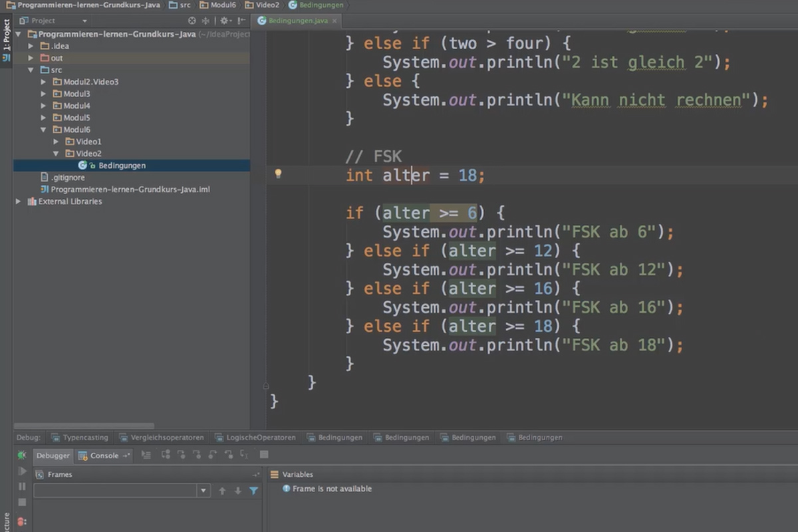Click the filter funnel icon in Frames

[253, 491]
